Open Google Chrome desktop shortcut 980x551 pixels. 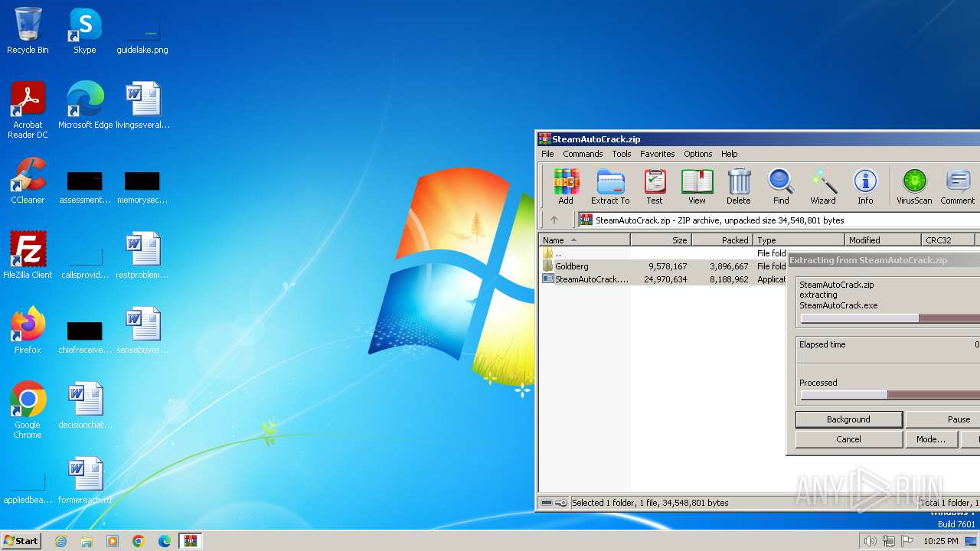coord(28,410)
